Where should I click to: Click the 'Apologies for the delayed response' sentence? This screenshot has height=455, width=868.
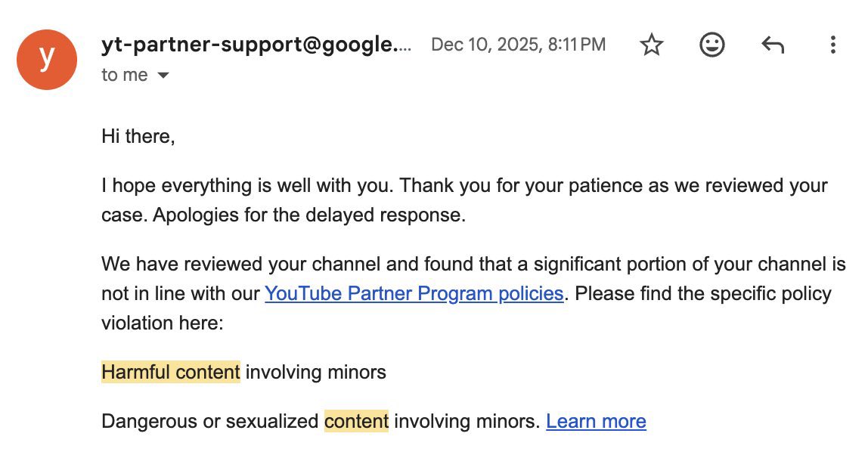(308, 215)
